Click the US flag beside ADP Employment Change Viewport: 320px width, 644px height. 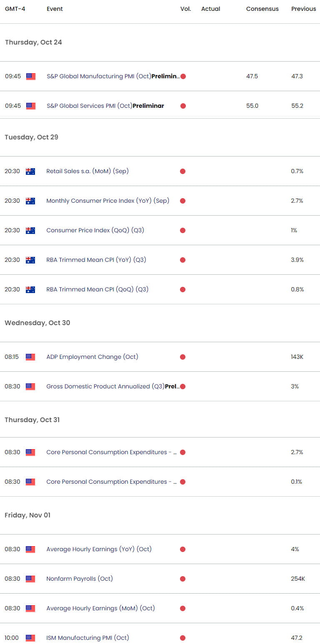[30, 357]
